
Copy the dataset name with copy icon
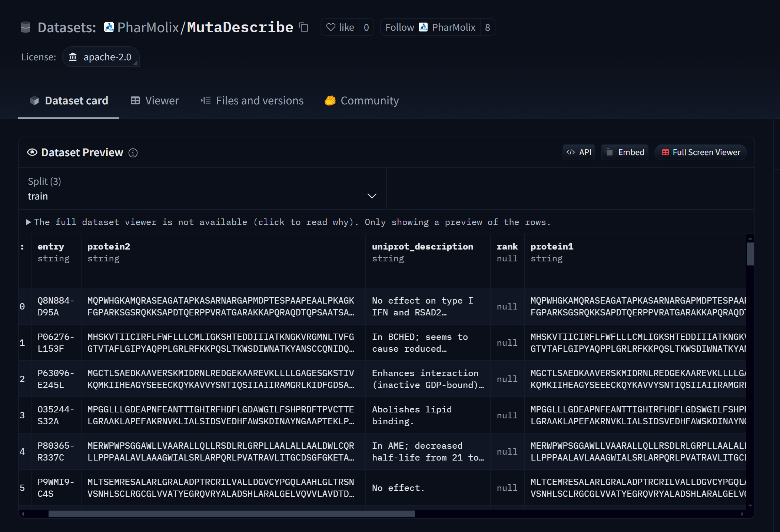pos(304,27)
